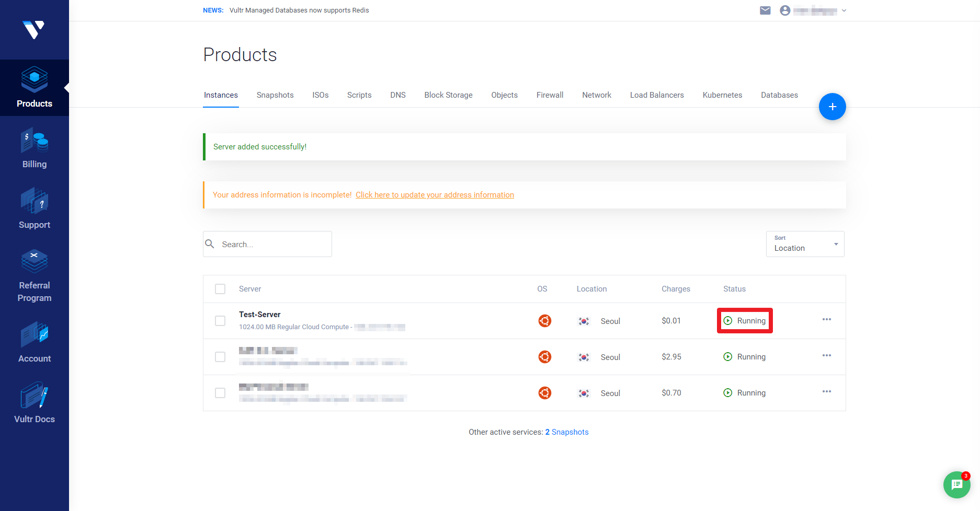
Task: Expand the account menu chevron
Action: pyautogui.click(x=844, y=10)
